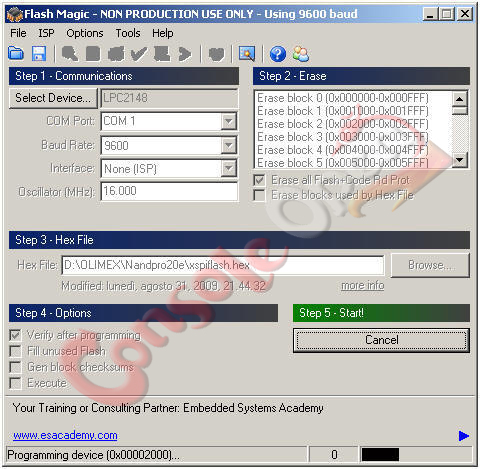This screenshot has width=480, height=469.
Task: Click the Hex File path input field
Action: pyautogui.click(x=223, y=265)
